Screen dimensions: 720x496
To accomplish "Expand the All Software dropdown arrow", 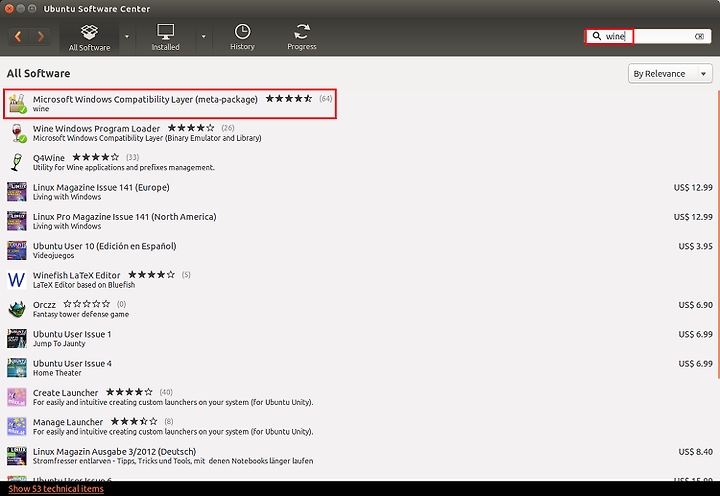I will [x=127, y=37].
